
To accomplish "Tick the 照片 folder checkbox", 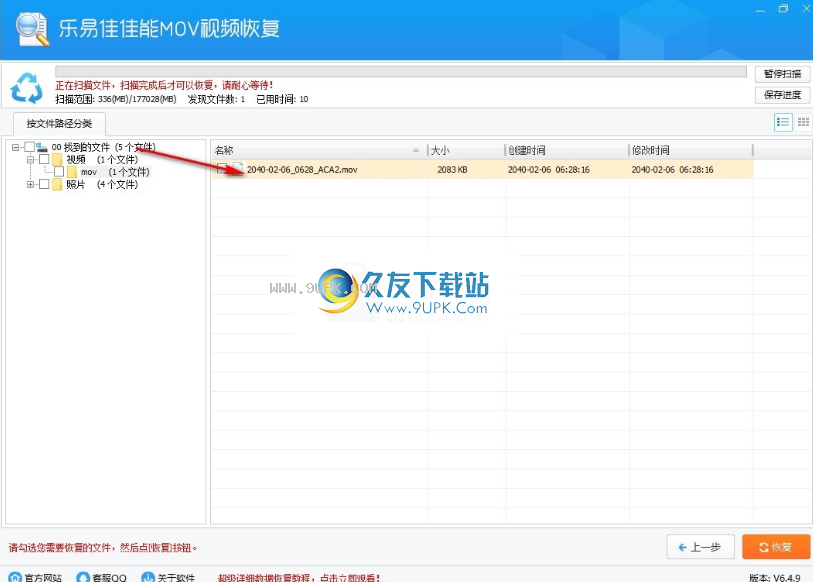I will [44, 184].
